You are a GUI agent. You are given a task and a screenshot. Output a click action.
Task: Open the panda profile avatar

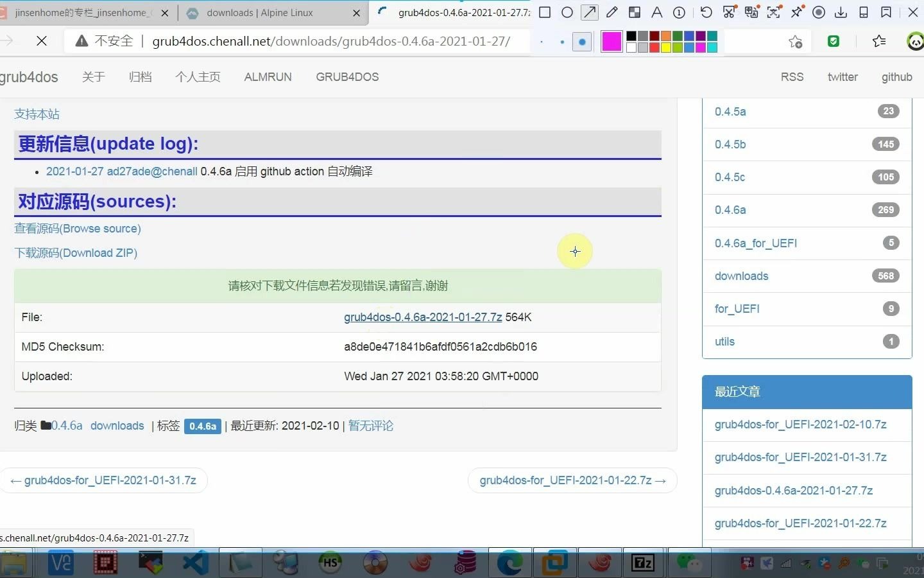(x=916, y=41)
